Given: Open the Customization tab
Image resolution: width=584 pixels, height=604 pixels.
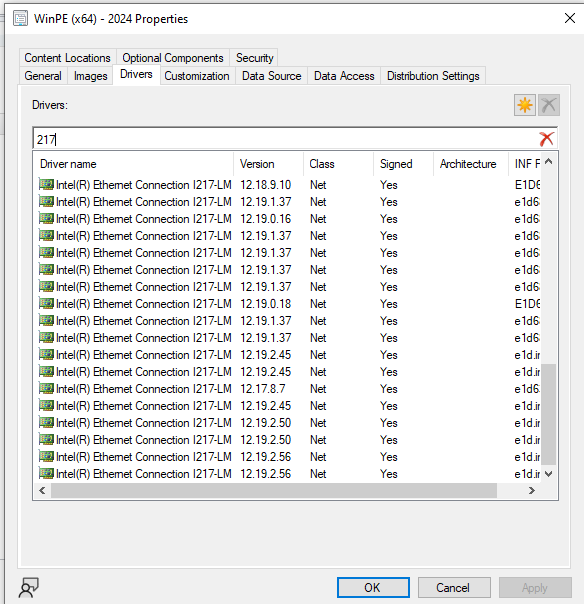Looking at the screenshot, I should click(197, 76).
